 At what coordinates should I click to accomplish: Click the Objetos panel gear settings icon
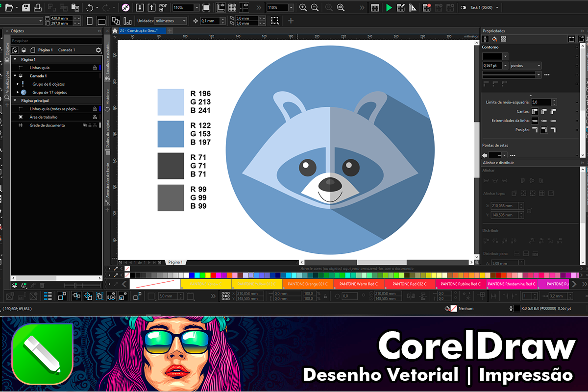98,50
